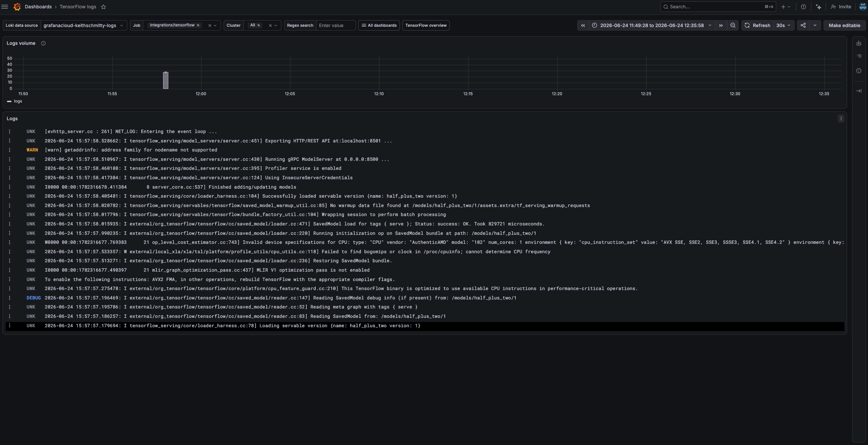Click the log volume bar near 11:58

(166, 80)
